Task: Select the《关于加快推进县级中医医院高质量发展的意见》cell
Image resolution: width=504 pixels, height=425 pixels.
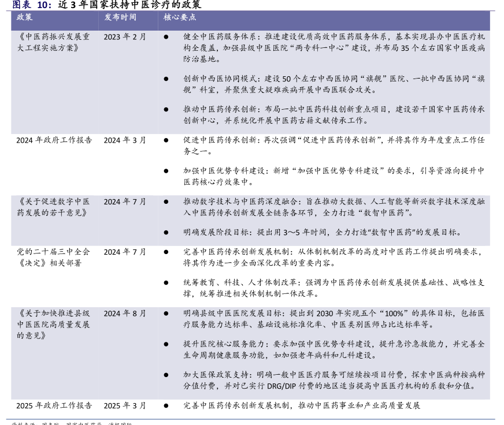Action: coord(53,324)
